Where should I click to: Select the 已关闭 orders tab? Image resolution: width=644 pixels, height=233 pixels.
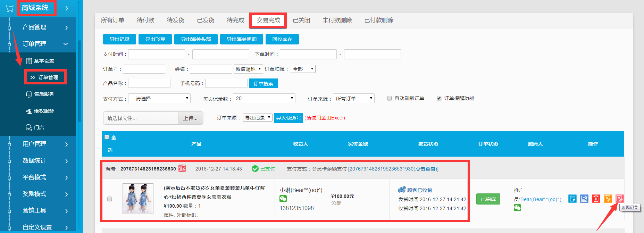point(301,20)
